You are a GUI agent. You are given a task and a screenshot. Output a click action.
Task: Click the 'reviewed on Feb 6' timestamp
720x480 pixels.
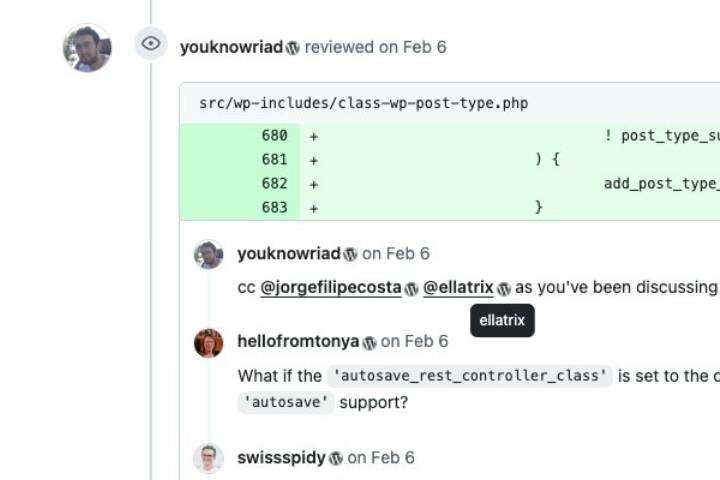[375, 47]
